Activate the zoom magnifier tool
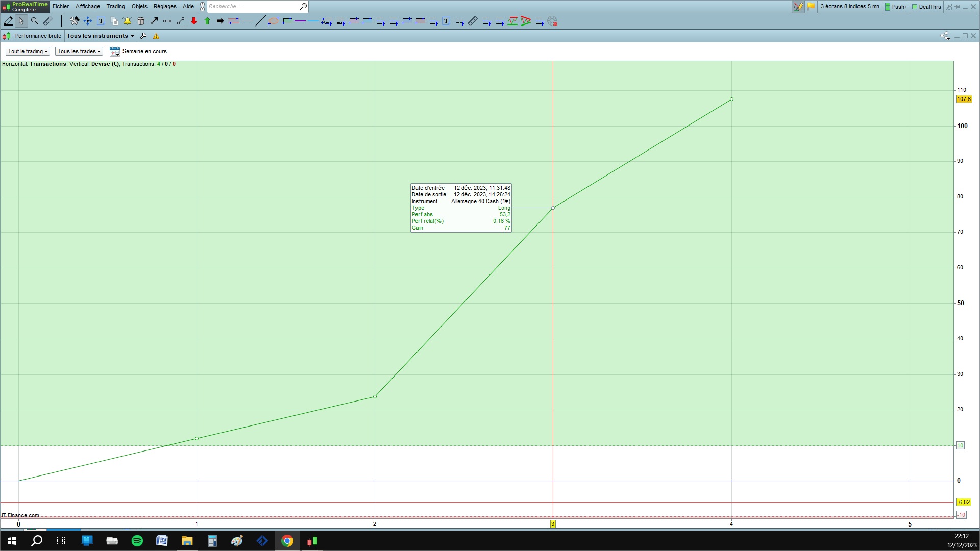 tap(35, 21)
